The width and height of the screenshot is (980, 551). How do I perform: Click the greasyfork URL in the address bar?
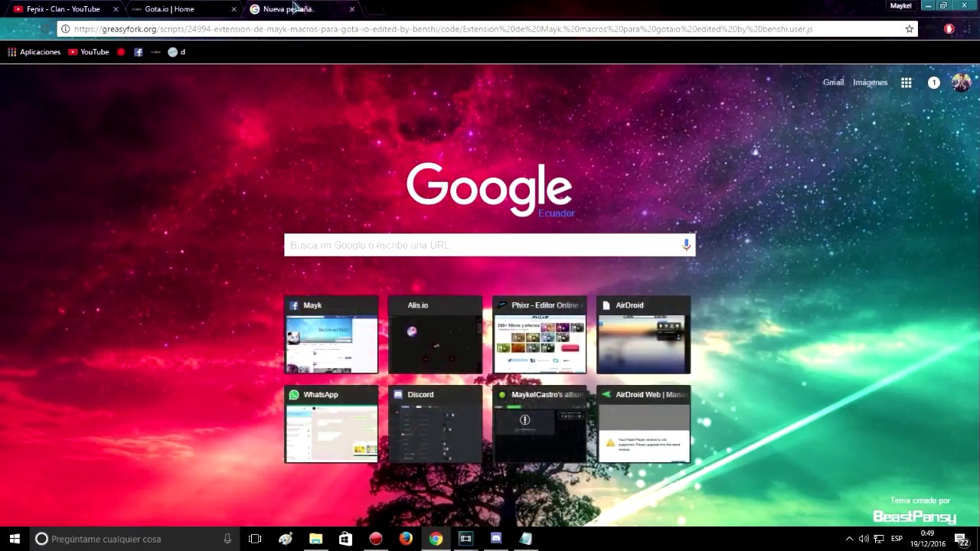443,29
